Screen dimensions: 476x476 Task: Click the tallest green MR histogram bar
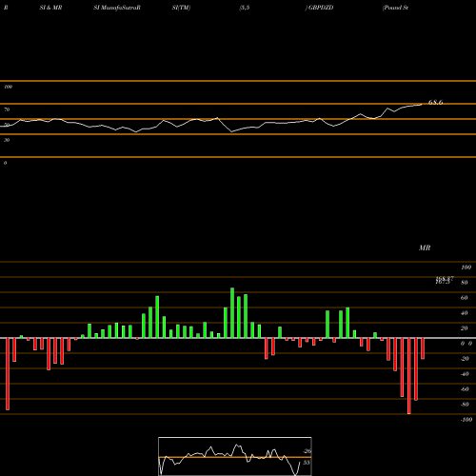(x=232, y=313)
